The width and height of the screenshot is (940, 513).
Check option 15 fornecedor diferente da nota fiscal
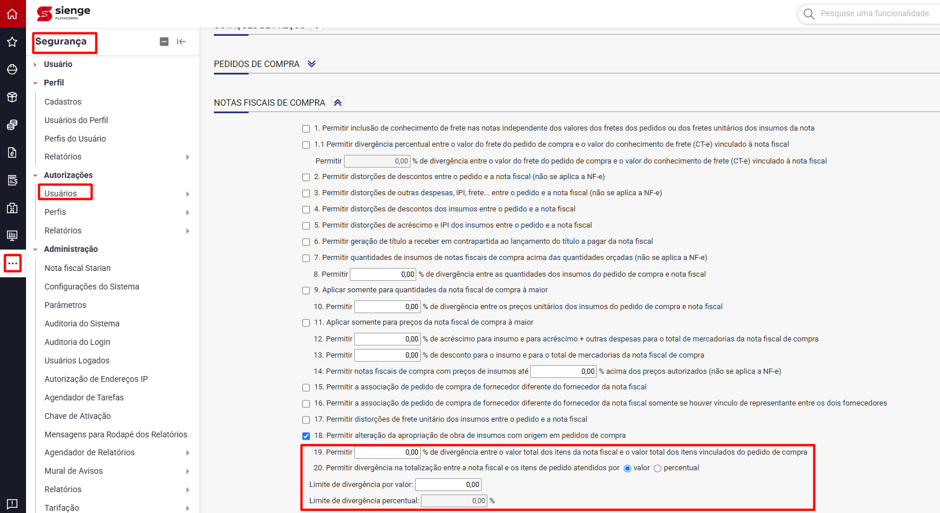pyautogui.click(x=306, y=387)
